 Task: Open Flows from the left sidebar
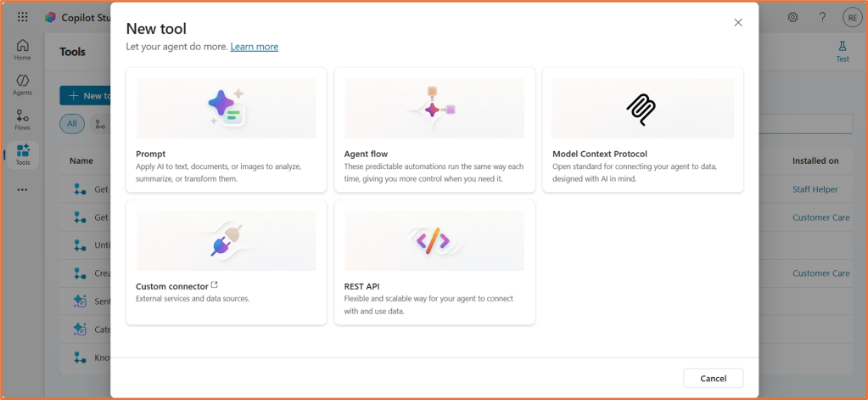22,120
